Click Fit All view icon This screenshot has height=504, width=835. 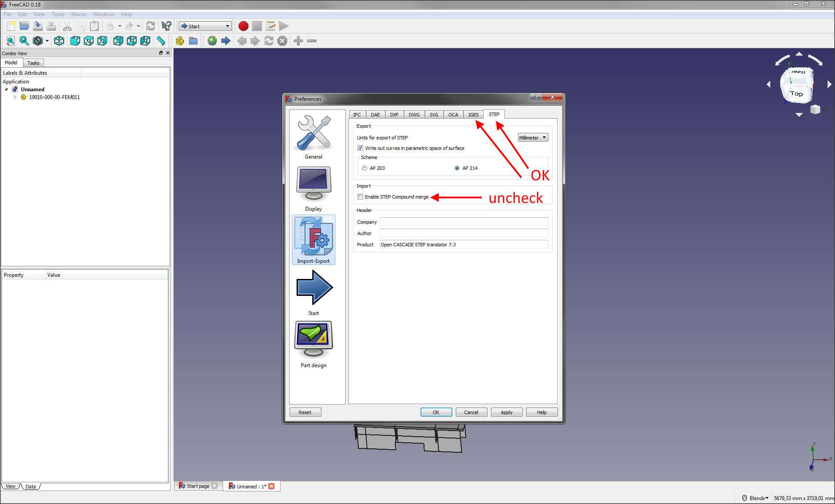click(11, 41)
